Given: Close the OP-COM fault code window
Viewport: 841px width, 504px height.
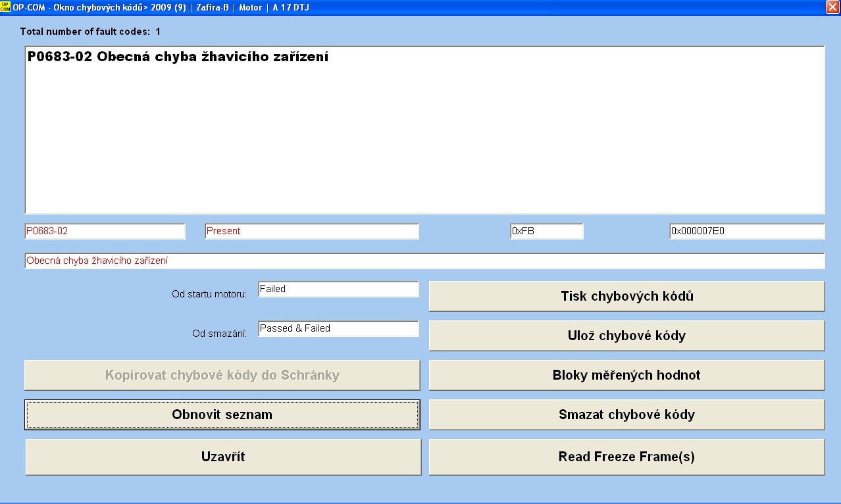Looking at the screenshot, I should [x=832, y=7].
